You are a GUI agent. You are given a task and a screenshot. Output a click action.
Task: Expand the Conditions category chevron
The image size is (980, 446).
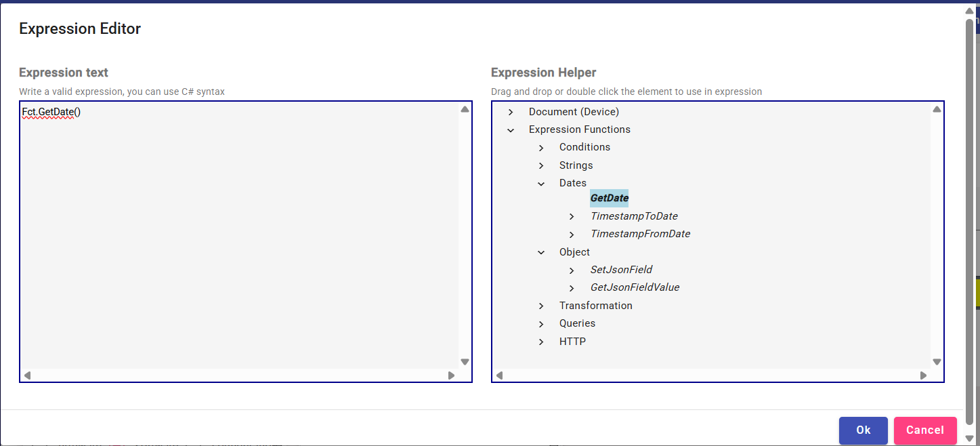coord(541,148)
